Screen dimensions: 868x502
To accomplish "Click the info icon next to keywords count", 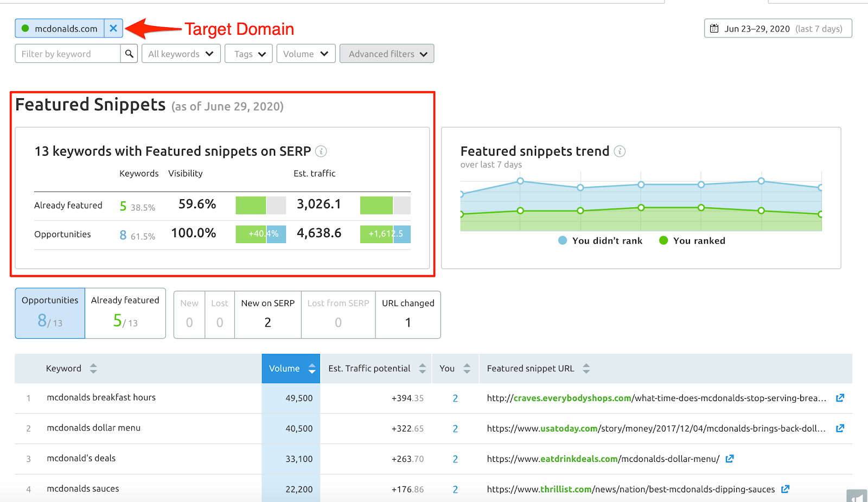I will coord(321,151).
